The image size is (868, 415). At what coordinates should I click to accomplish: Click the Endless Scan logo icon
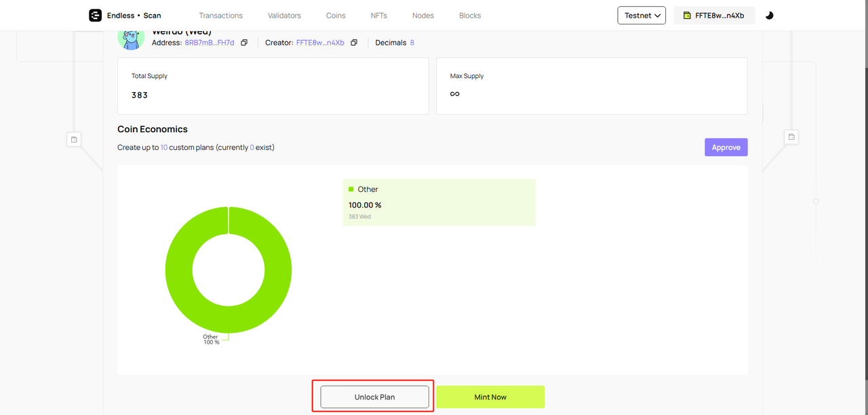click(x=95, y=16)
